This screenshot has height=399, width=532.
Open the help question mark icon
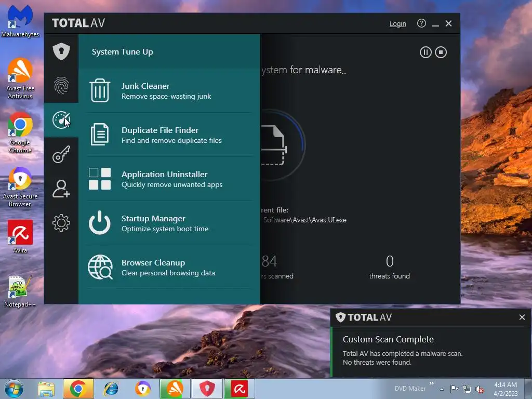421,23
